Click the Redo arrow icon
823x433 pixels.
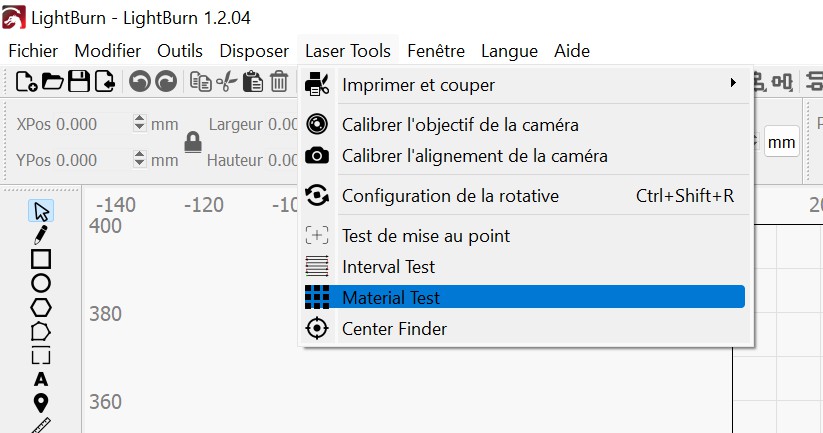pos(166,82)
